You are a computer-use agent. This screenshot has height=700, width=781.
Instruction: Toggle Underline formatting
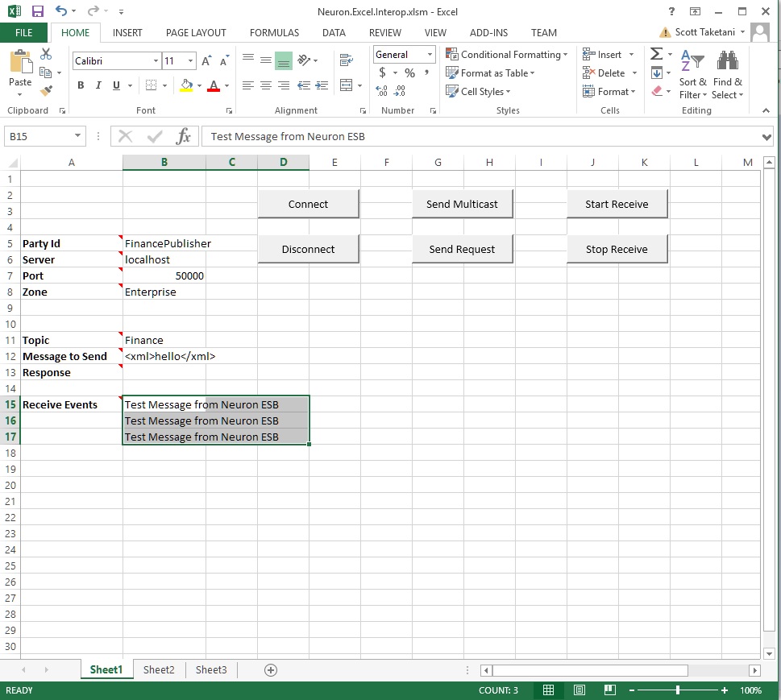pos(116,85)
